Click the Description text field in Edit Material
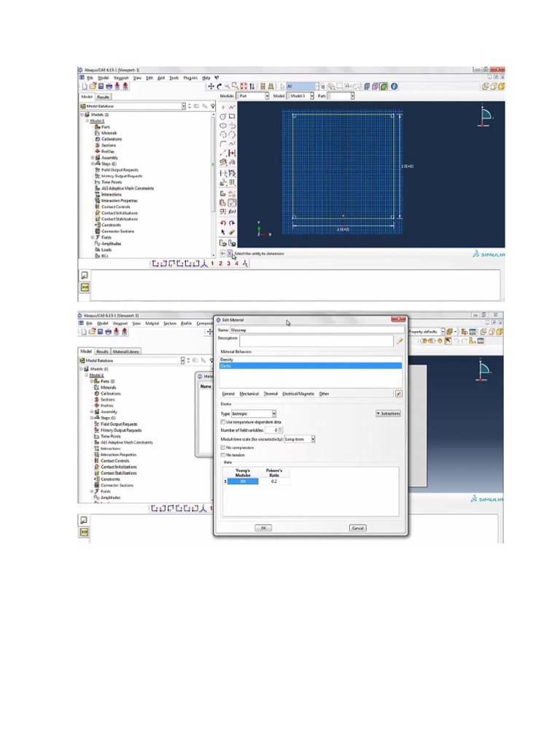Screen dimensions: 560x747 point(316,341)
